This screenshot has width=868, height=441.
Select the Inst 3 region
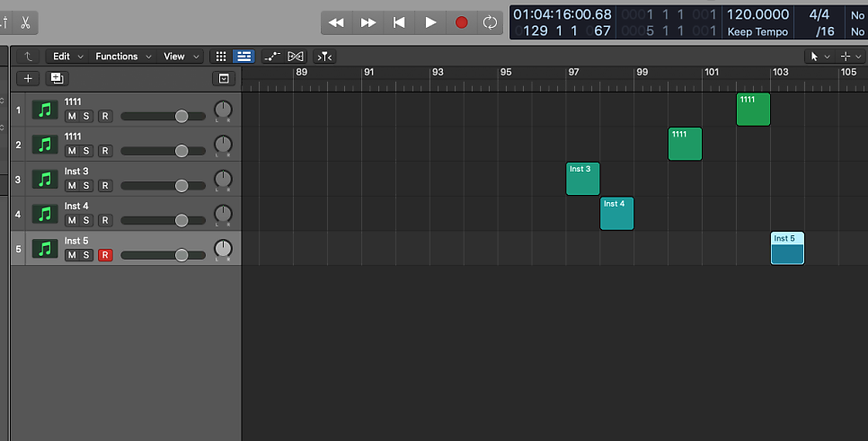click(582, 179)
